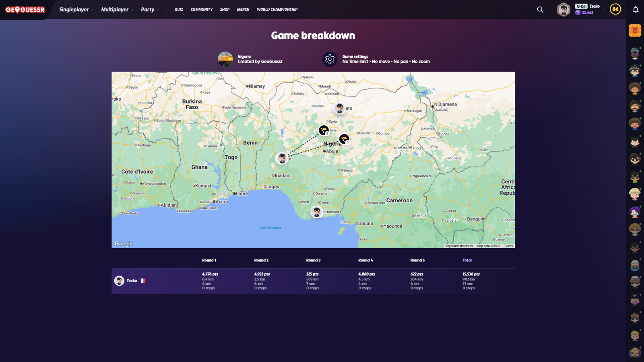This screenshot has width=644, height=362.
Task: Click the Total column link
Action: click(x=467, y=260)
